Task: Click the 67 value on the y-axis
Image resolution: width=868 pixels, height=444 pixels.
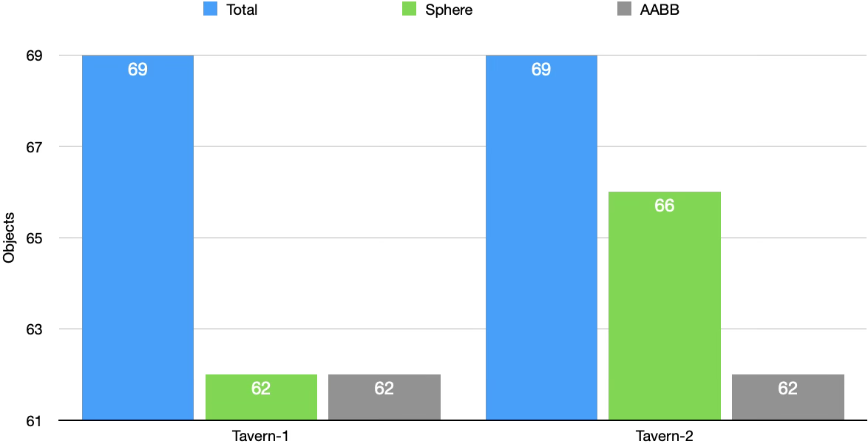Action: point(35,147)
